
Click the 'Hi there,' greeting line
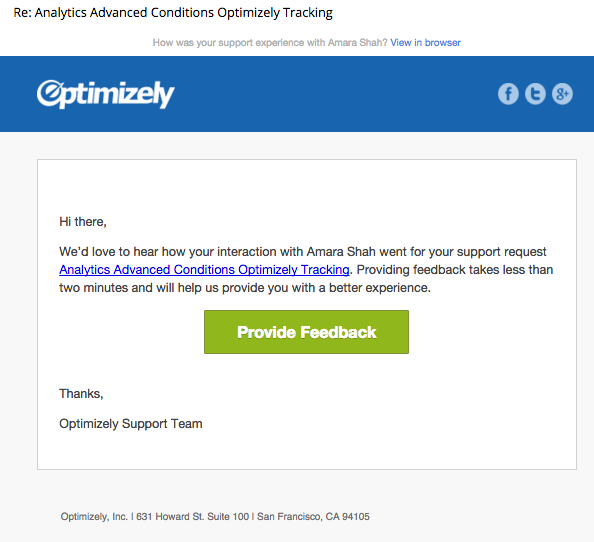click(x=83, y=222)
